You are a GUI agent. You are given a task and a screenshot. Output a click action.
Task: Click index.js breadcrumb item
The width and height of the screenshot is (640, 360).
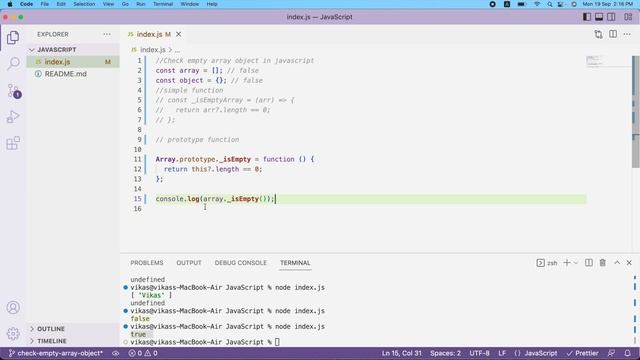(153, 50)
